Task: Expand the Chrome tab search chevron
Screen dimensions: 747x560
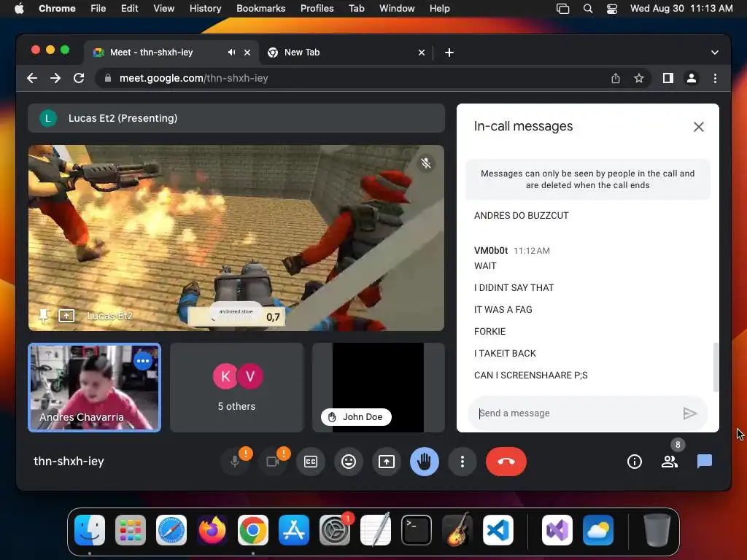Action: click(715, 52)
